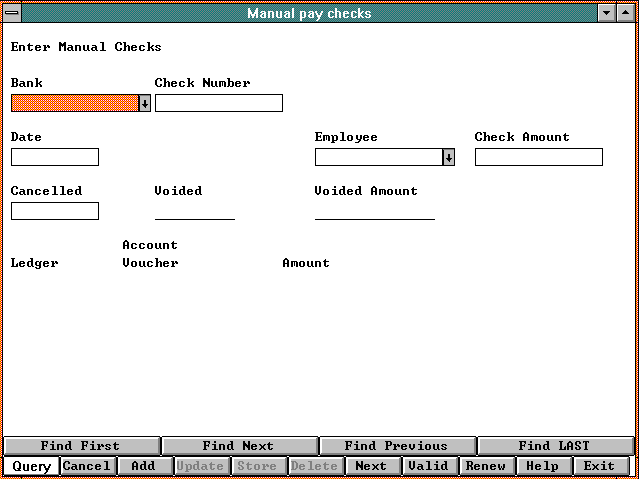Go to the Next record button
Screen dimensions: 639x479
pos(372,466)
